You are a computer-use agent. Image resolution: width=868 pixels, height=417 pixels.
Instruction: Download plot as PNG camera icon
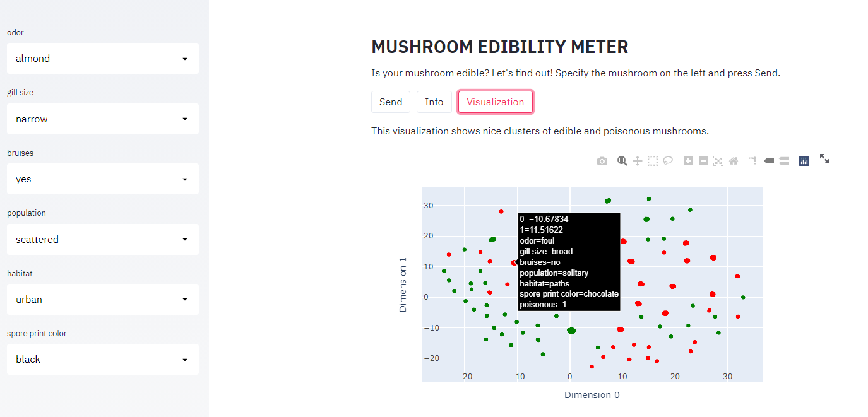click(602, 161)
